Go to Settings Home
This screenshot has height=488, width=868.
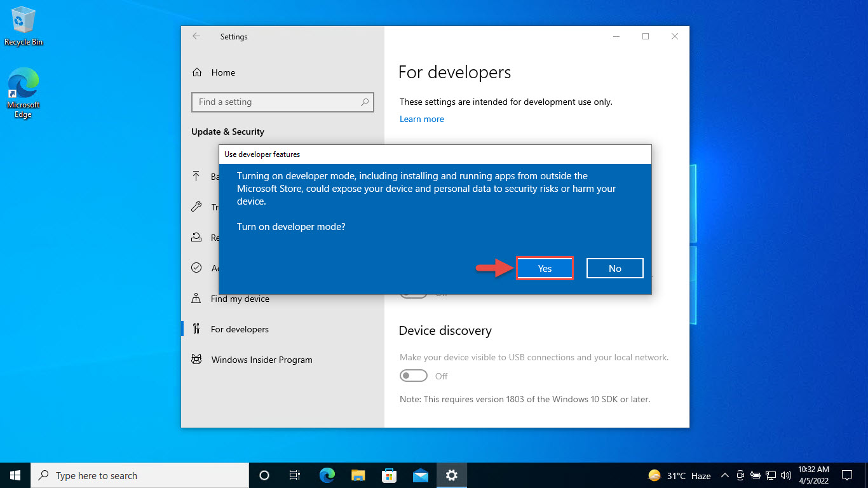222,72
